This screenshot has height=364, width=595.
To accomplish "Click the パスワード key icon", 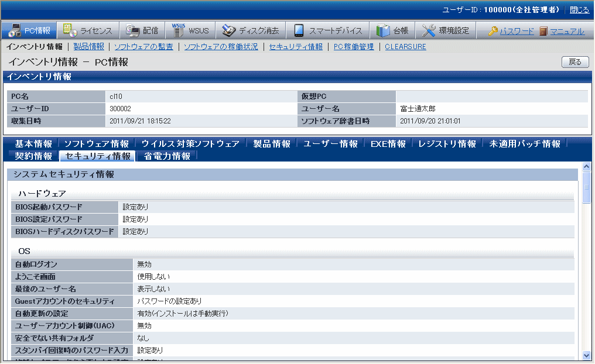I will 493,31.
